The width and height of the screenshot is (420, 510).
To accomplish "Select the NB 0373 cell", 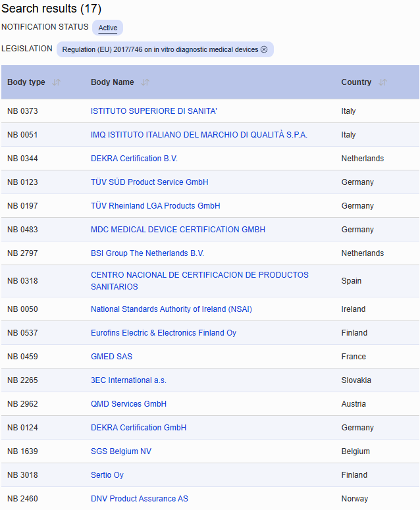I will (22, 111).
